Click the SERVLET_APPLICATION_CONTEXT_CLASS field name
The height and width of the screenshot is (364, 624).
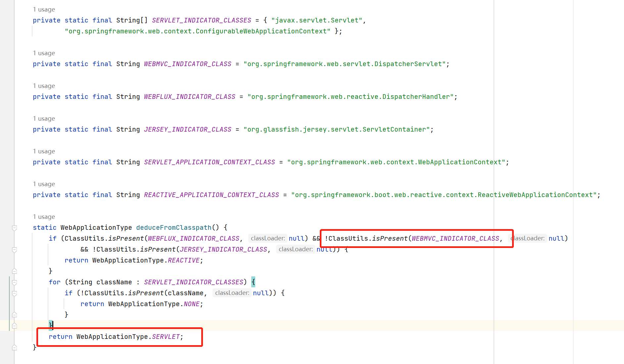210,162
